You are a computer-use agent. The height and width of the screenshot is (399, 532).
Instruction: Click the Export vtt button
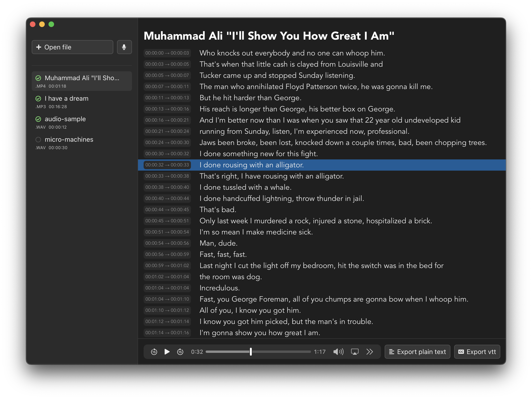tap(477, 352)
